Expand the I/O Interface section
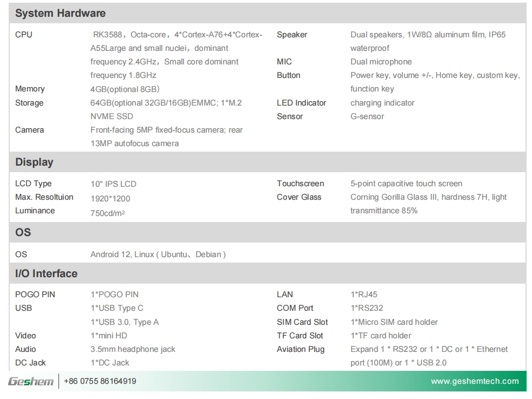This screenshot has height=399, width=532. 46,273
